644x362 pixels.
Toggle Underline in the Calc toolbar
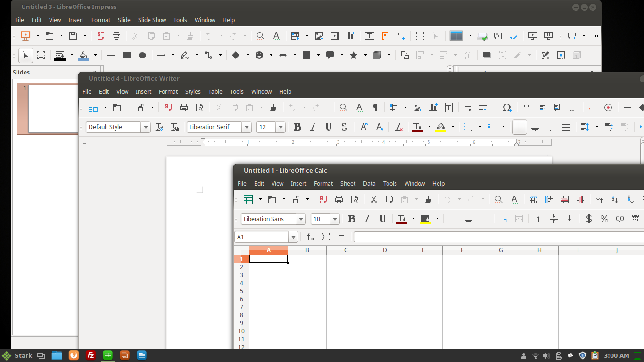[x=382, y=219]
